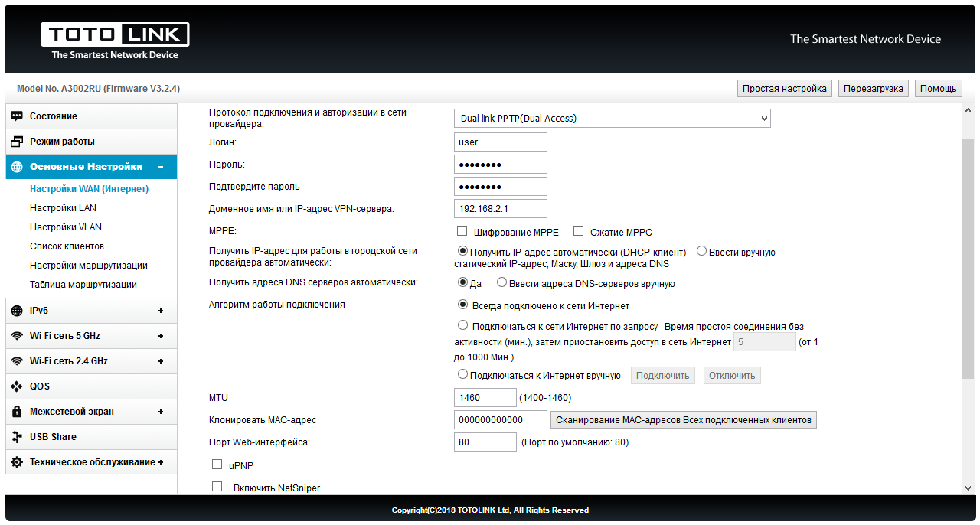Select Подключаться к Интернет вручную radio
Screen dimensions: 980x525
point(462,374)
